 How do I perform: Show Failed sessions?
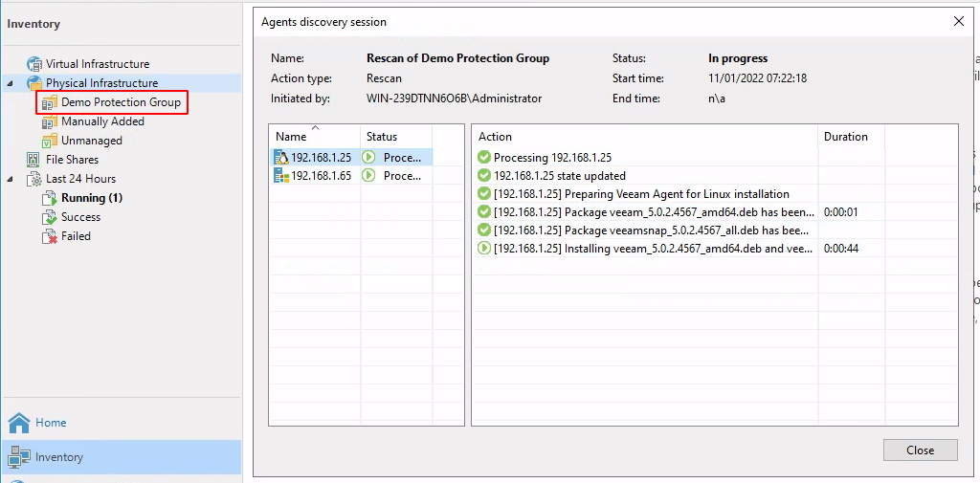[76, 237]
